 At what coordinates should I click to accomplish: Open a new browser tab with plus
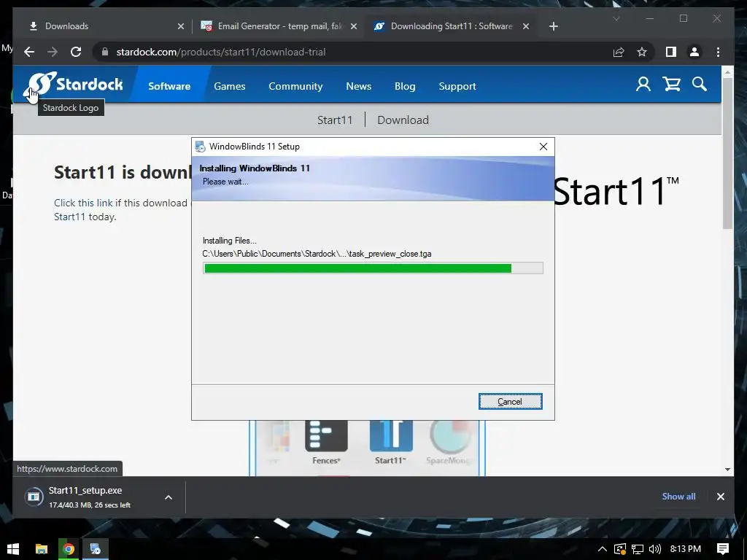click(553, 26)
